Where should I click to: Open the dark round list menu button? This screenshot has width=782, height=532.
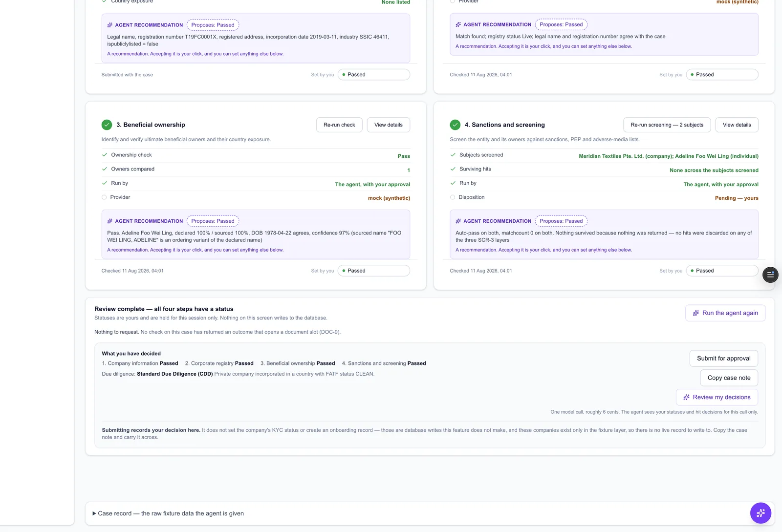(770, 275)
